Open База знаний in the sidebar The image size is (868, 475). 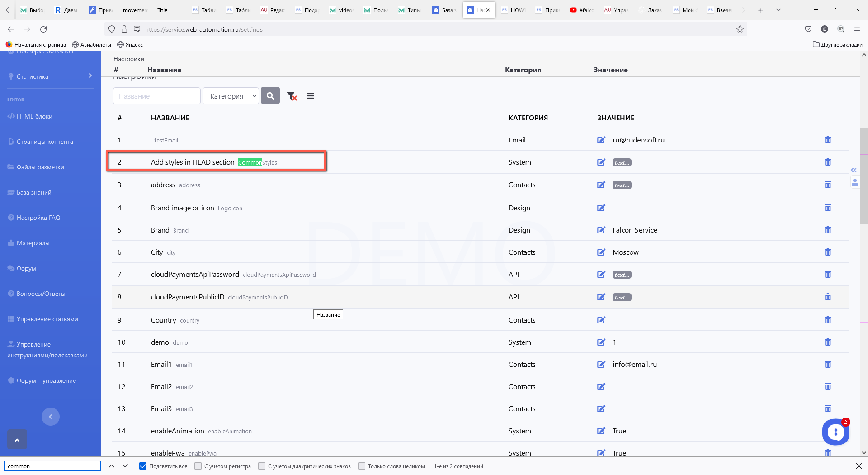coord(34,192)
